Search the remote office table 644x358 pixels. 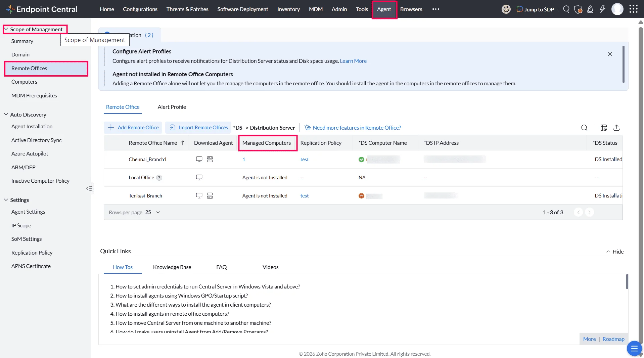click(x=584, y=128)
